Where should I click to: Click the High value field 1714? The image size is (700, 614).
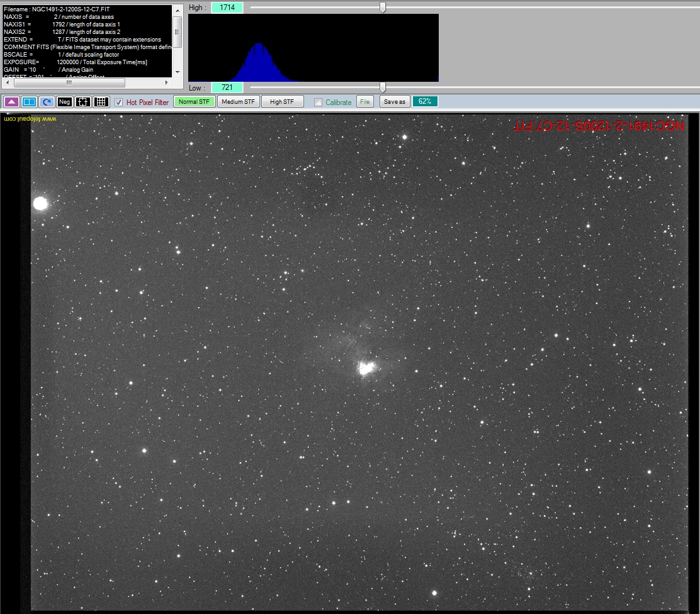[x=227, y=8]
